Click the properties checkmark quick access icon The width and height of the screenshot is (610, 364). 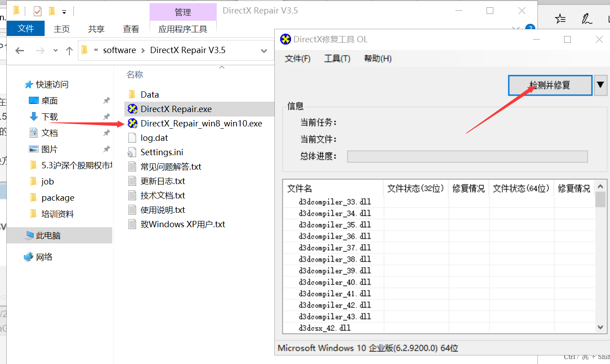point(38,11)
